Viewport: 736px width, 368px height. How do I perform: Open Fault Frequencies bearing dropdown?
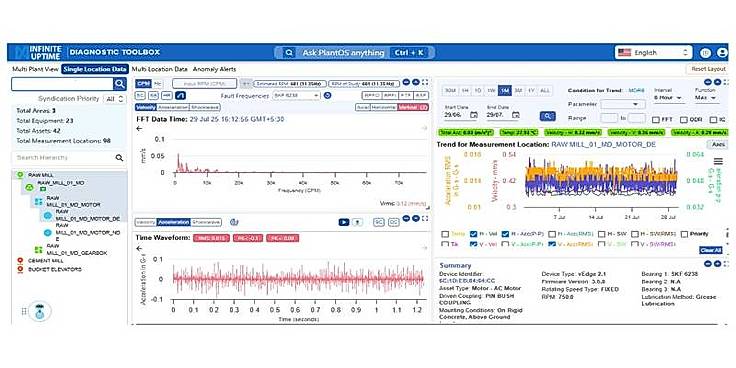click(296, 95)
